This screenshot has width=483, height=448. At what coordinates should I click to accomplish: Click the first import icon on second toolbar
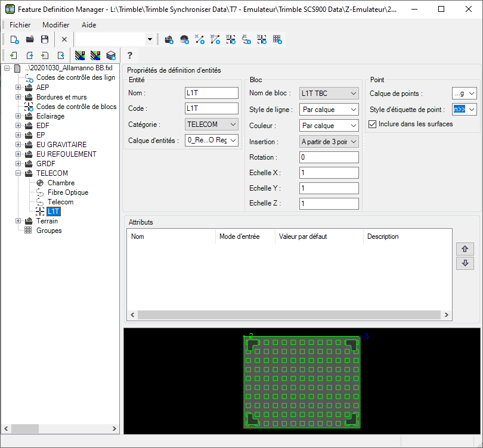(13, 55)
